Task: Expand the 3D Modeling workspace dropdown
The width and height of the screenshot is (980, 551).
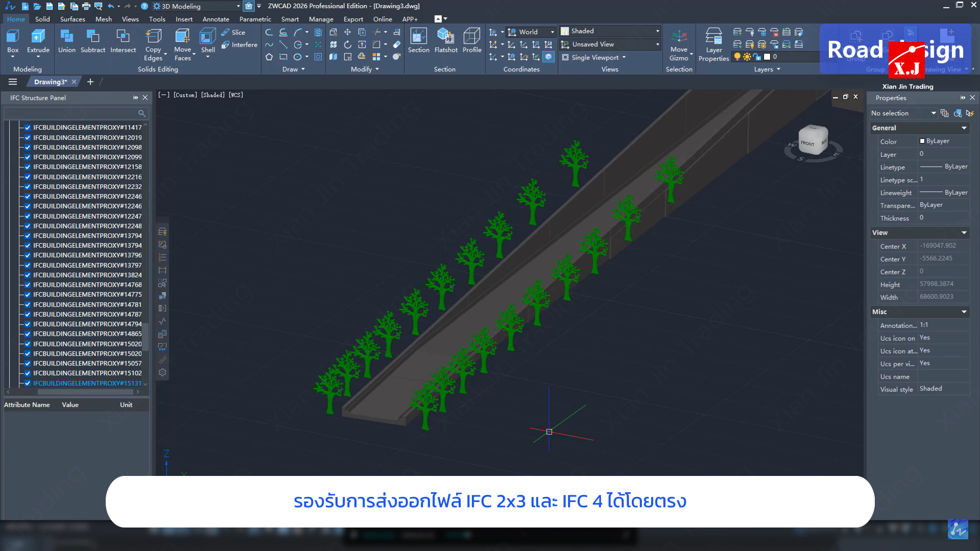Action: tap(238, 6)
